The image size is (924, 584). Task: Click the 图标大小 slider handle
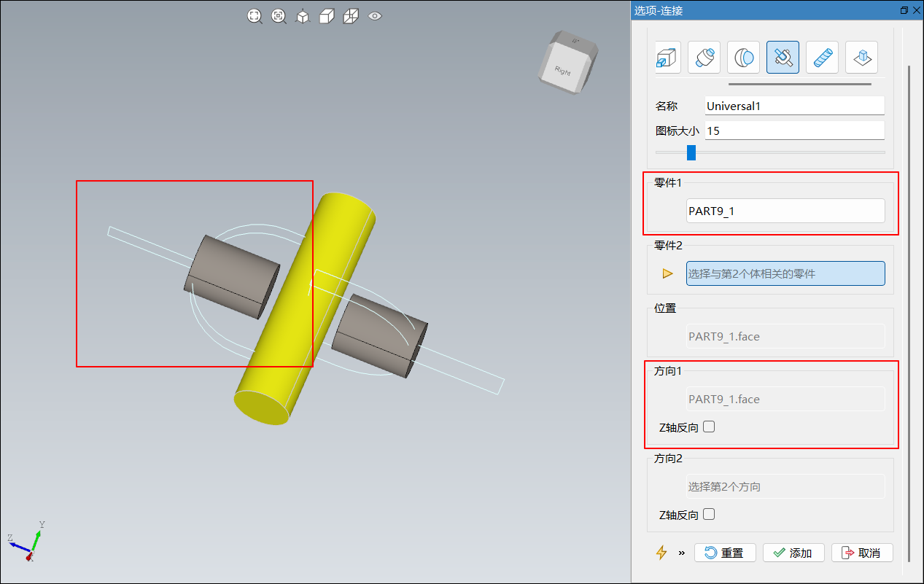pos(691,152)
